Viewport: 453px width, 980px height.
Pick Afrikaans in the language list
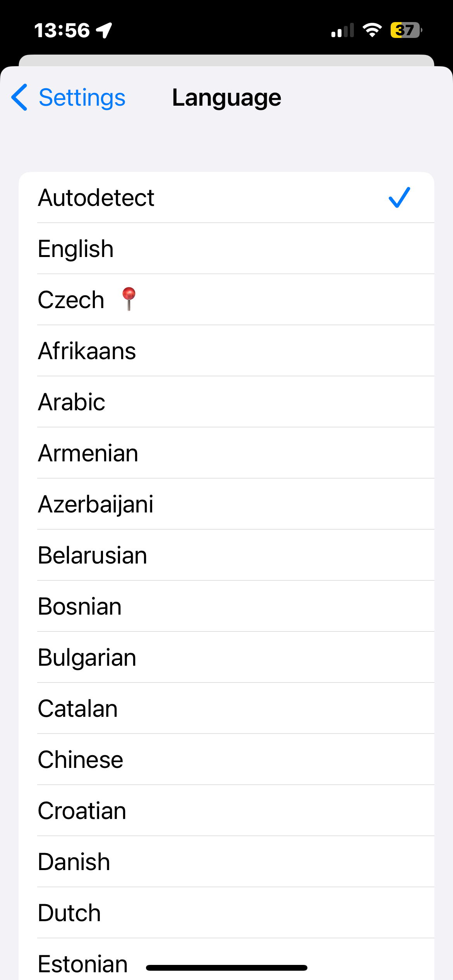tap(87, 351)
